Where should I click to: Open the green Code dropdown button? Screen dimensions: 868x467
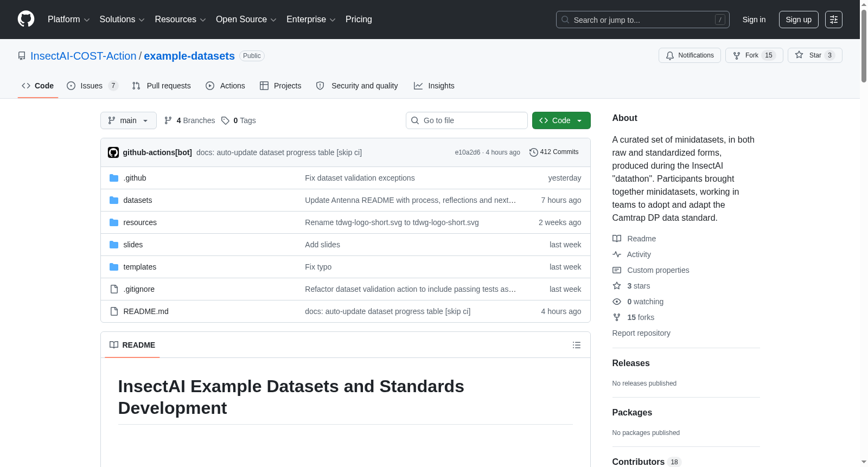click(x=561, y=120)
